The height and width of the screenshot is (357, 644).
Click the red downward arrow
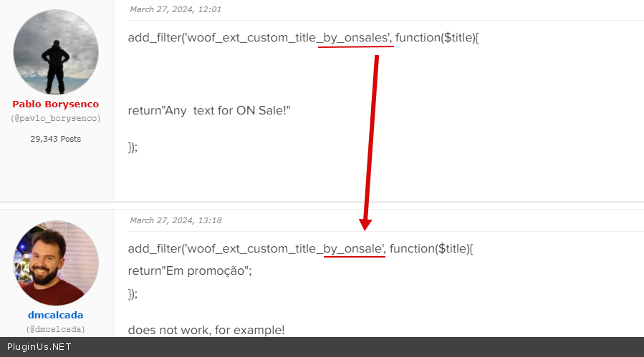[371, 143]
